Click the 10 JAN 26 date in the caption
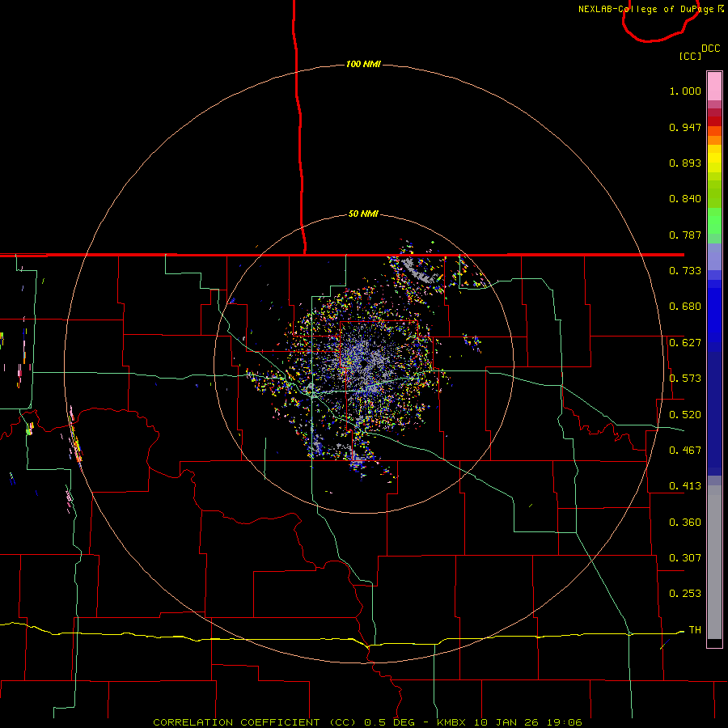728x728 pixels. [x=506, y=722]
